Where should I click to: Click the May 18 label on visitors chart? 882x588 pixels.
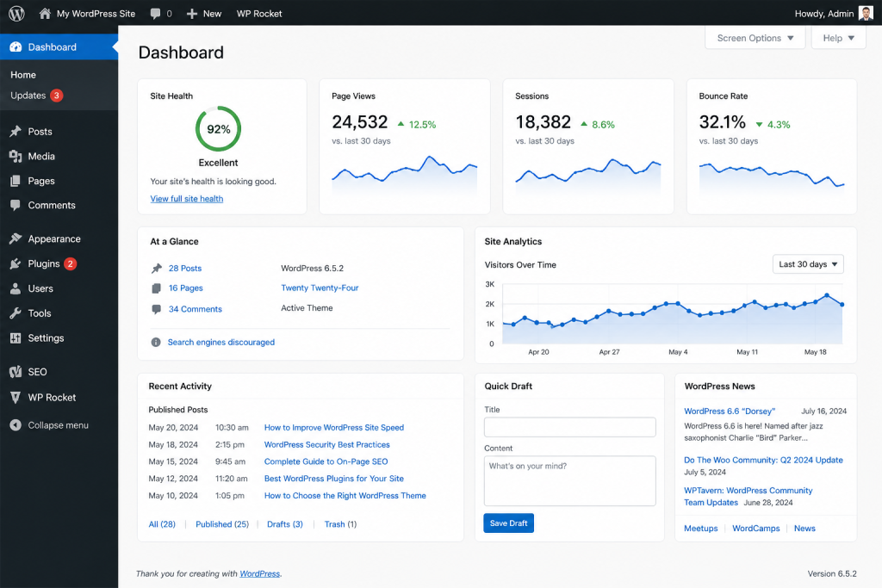(x=815, y=352)
